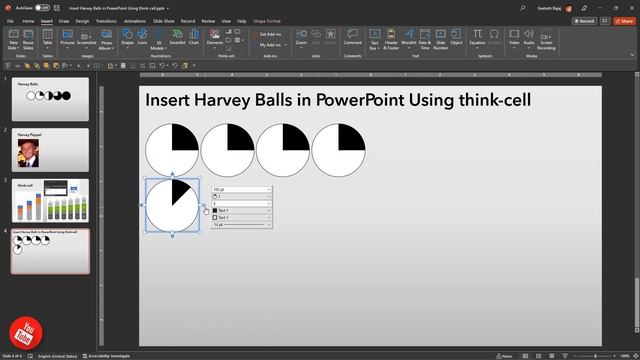Collapse the ribbon with the chevron

(632, 55)
